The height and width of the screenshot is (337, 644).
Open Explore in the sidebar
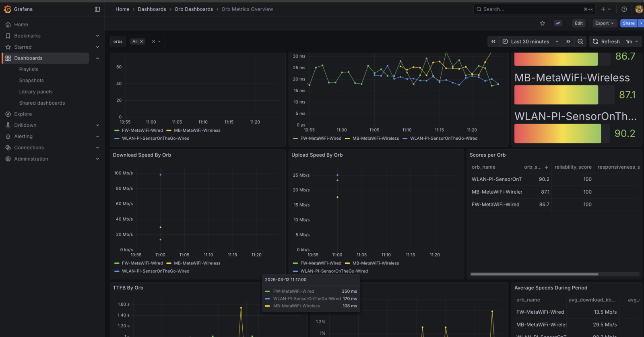pyautogui.click(x=23, y=114)
